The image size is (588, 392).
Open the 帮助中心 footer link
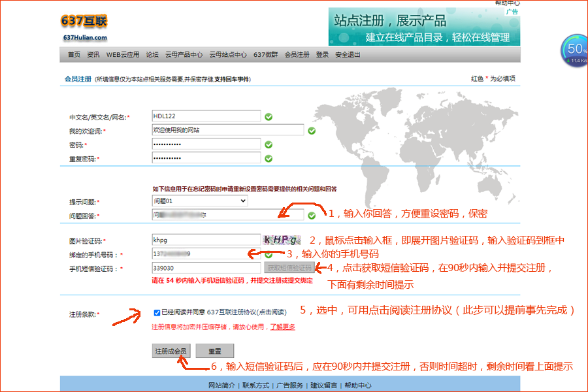(358, 385)
